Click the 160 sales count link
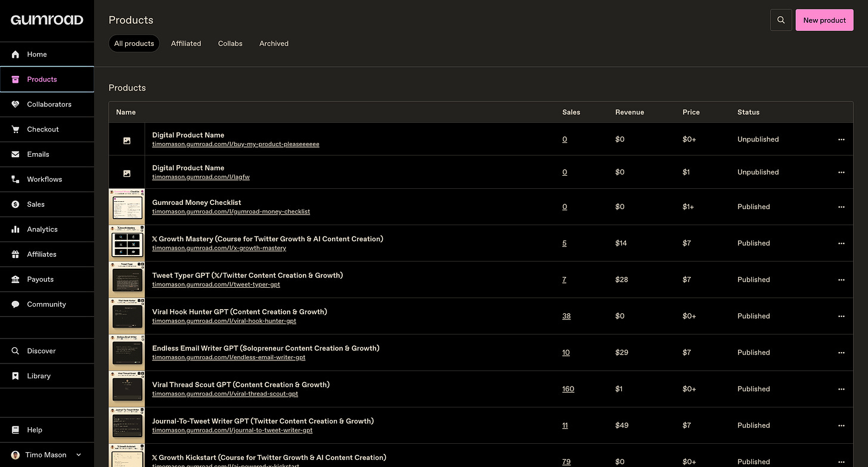The height and width of the screenshot is (467, 868). [568, 389]
